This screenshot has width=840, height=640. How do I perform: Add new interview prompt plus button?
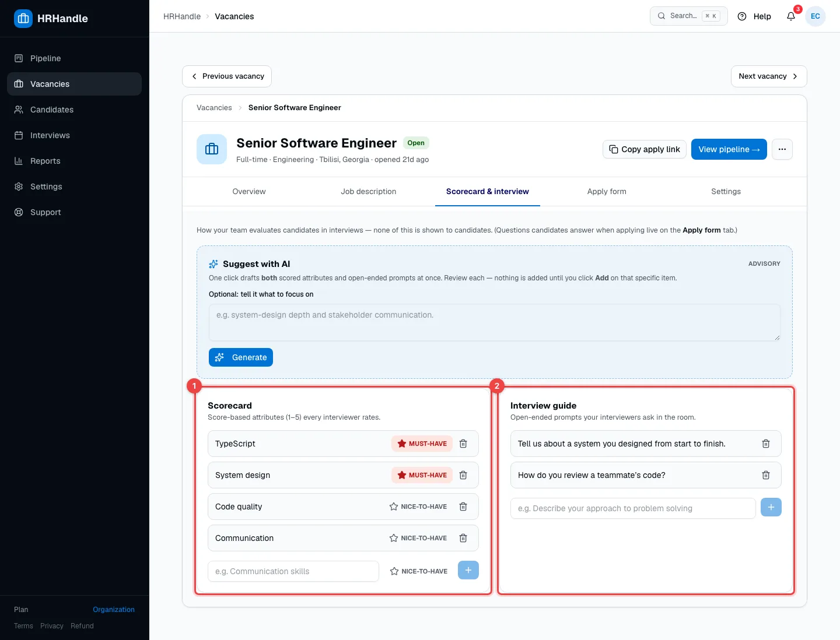pos(771,507)
